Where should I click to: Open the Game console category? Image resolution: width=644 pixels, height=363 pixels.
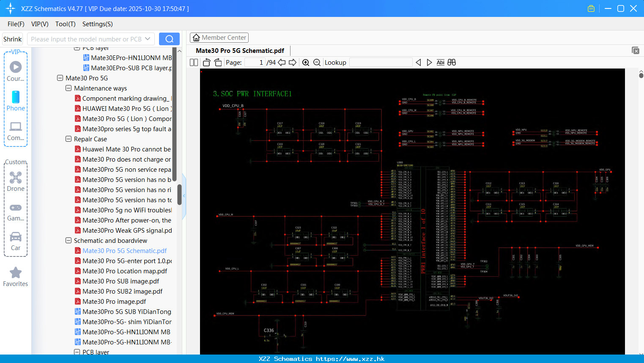click(x=16, y=212)
